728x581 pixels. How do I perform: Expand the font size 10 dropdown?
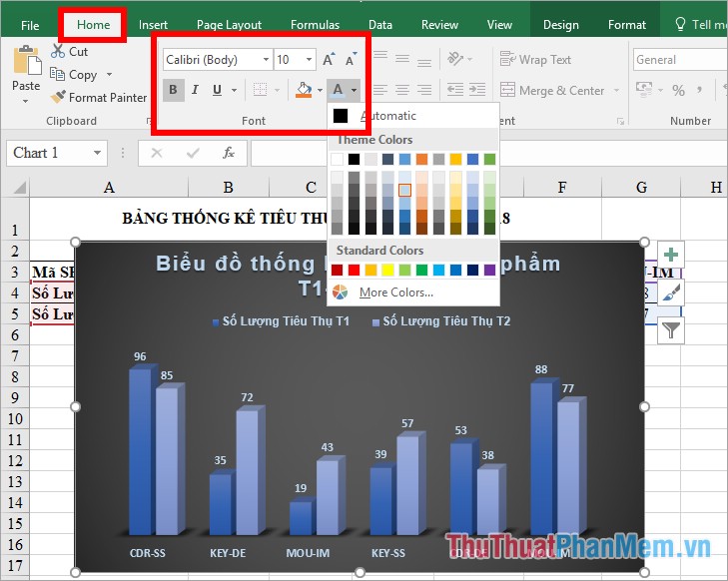309,60
